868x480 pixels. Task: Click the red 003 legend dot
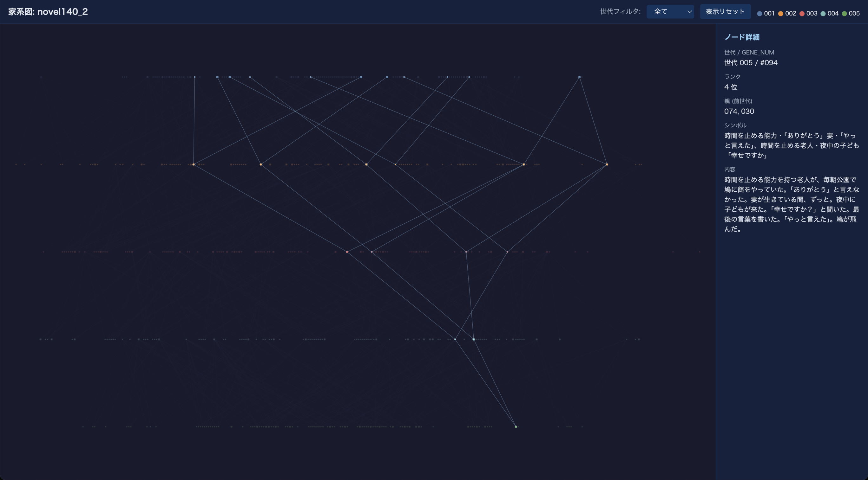(x=802, y=14)
